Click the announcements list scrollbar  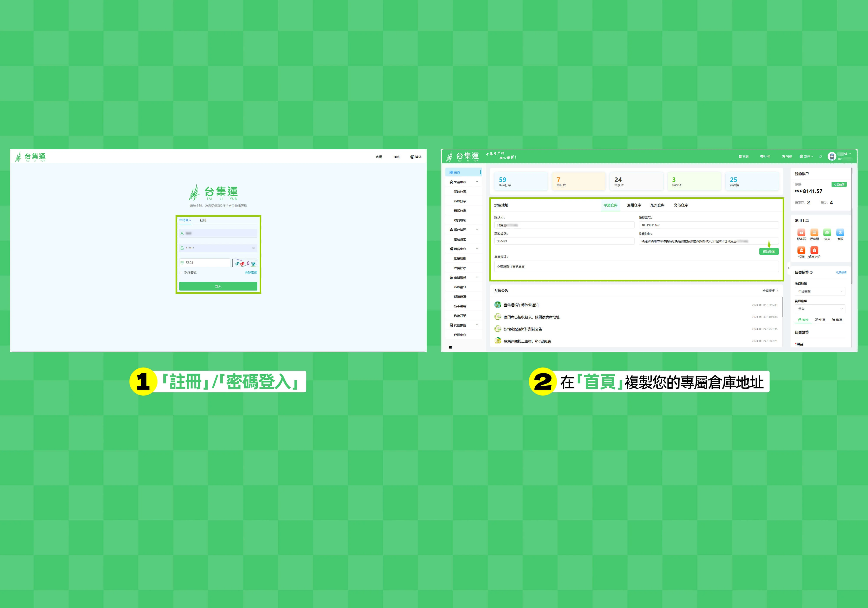coord(782,307)
